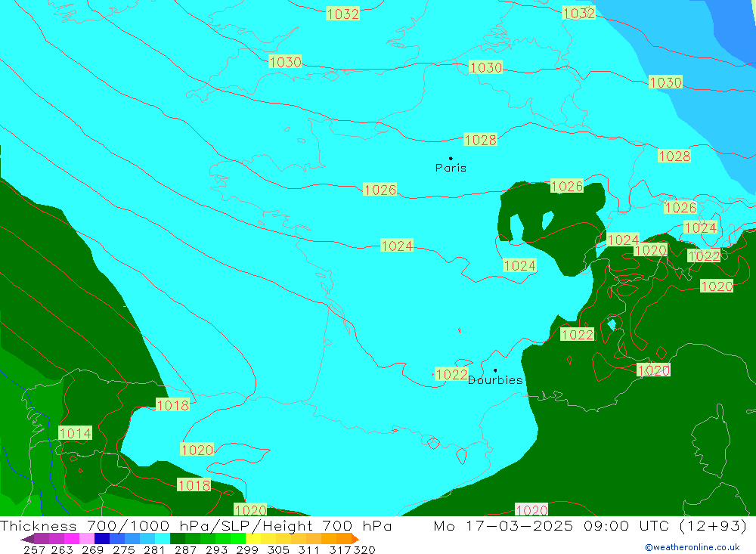This screenshot has height=554, width=756.
Task: Select the cyan legend swatch above 281
Action: (x=163, y=539)
